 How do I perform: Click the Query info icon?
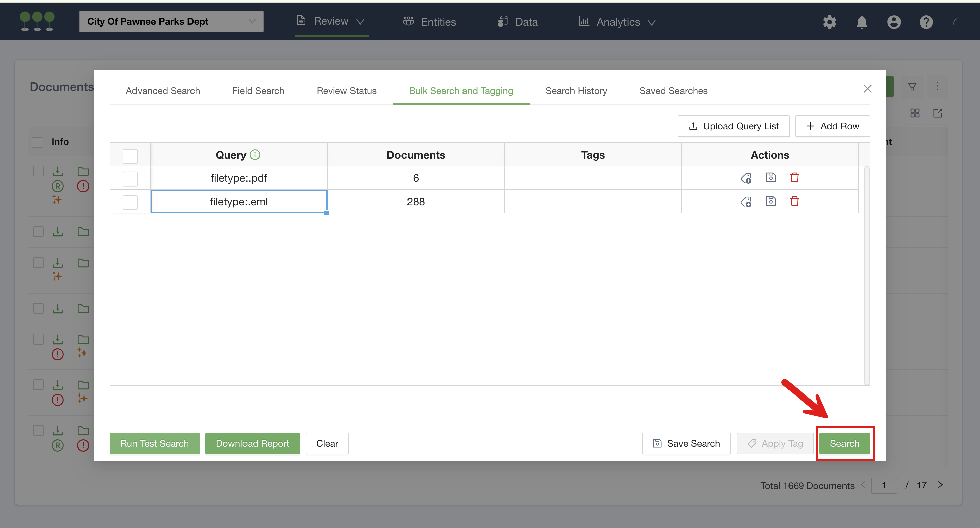tap(255, 155)
